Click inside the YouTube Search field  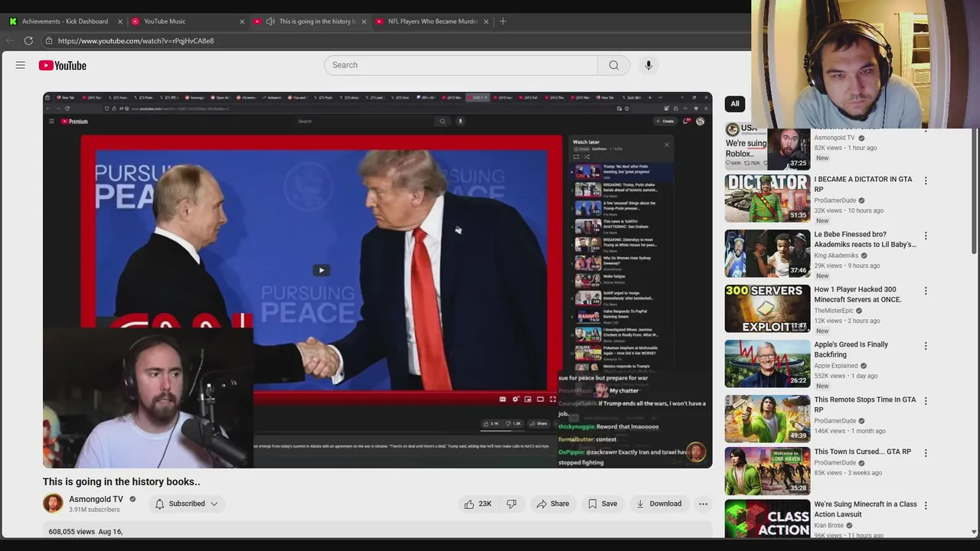click(461, 65)
